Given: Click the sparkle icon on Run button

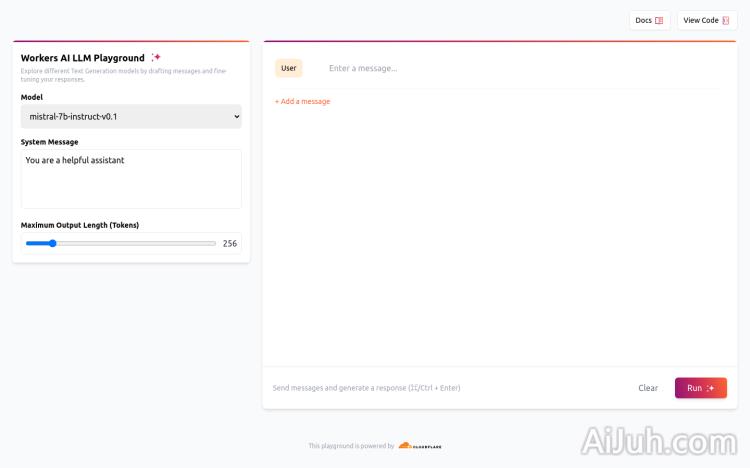Looking at the screenshot, I should click(711, 388).
